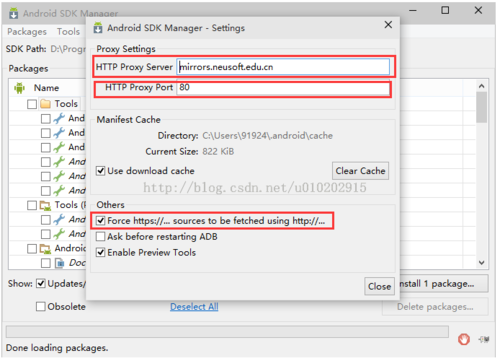The width and height of the screenshot is (500, 361).
Task: Toggle the Updates/New show checkbox
Action: 41,284
